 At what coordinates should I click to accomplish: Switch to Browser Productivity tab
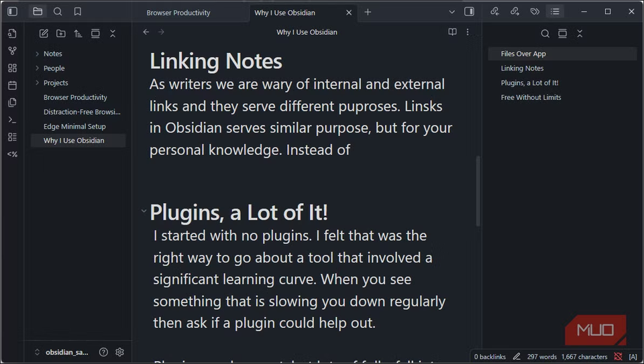click(x=178, y=13)
